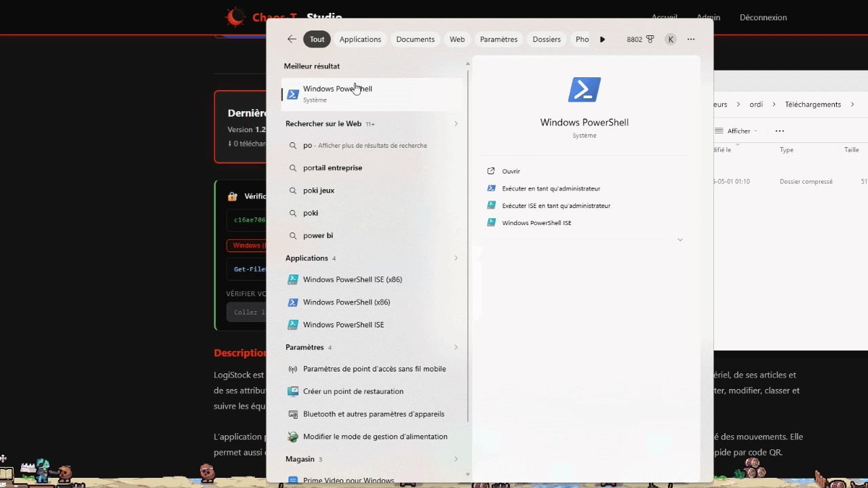Open Windows PowerShell (x86) app icon

click(x=293, y=302)
